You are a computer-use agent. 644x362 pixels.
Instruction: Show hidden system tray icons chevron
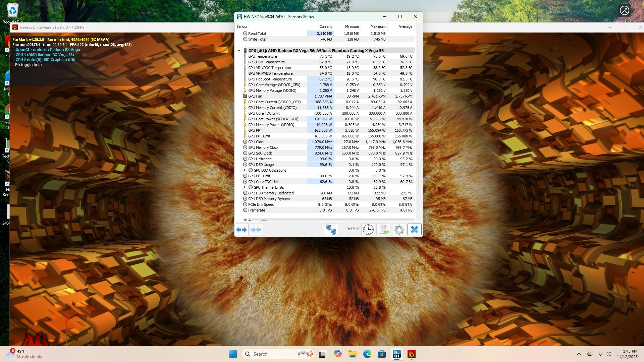pyautogui.click(x=579, y=354)
